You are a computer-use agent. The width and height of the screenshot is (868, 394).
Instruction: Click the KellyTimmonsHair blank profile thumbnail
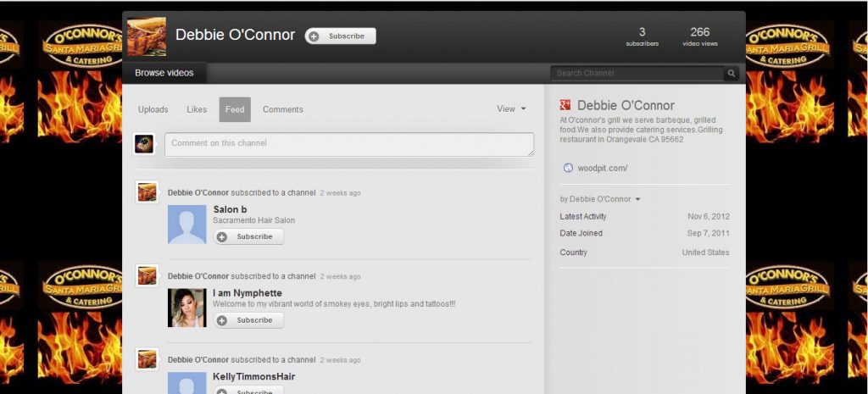pyautogui.click(x=187, y=383)
